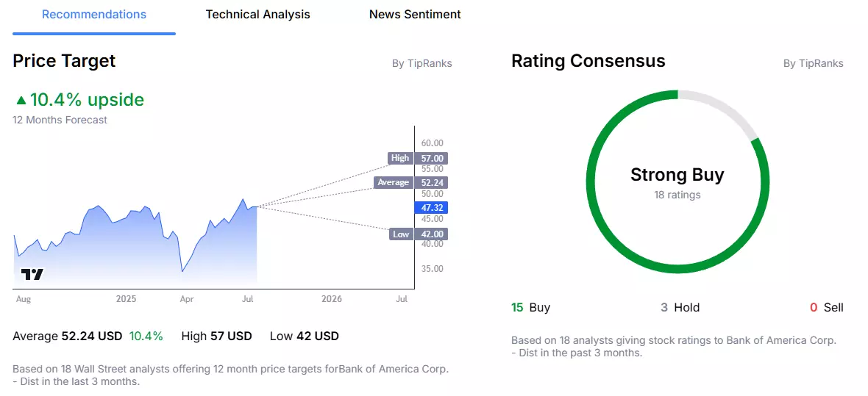Click the green upside arrow icon
The width and height of the screenshot is (868, 396).
point(21,100)
